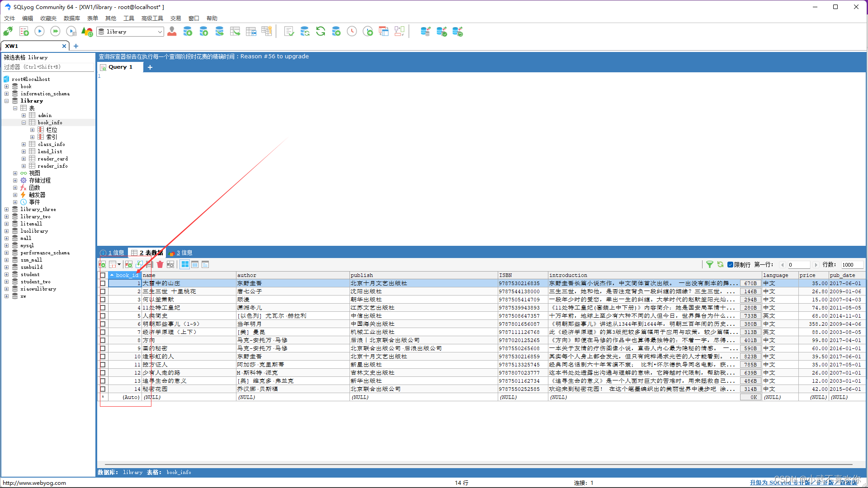Expand the 视图 views node

click(15, 173)
